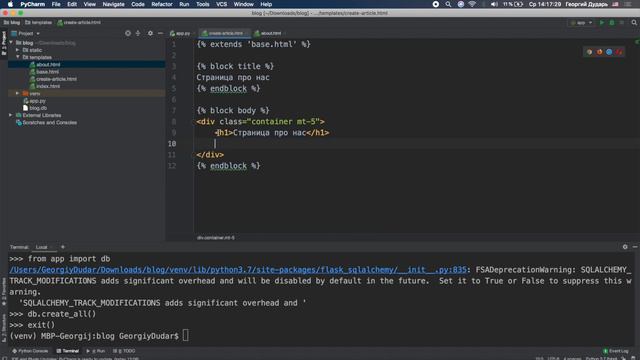Open preview in Safari browser icon
640x360 pixels.
609,52
